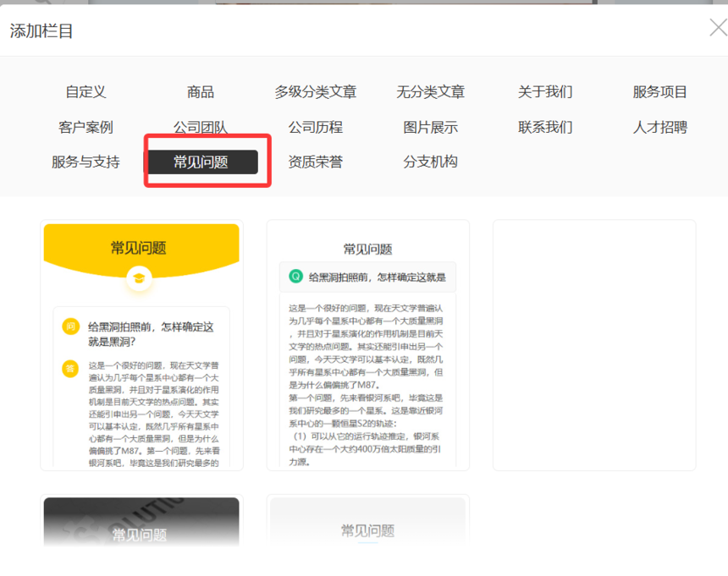Choose the 无分类文章 category
728x576 pixels.
(x=430, y=92)
